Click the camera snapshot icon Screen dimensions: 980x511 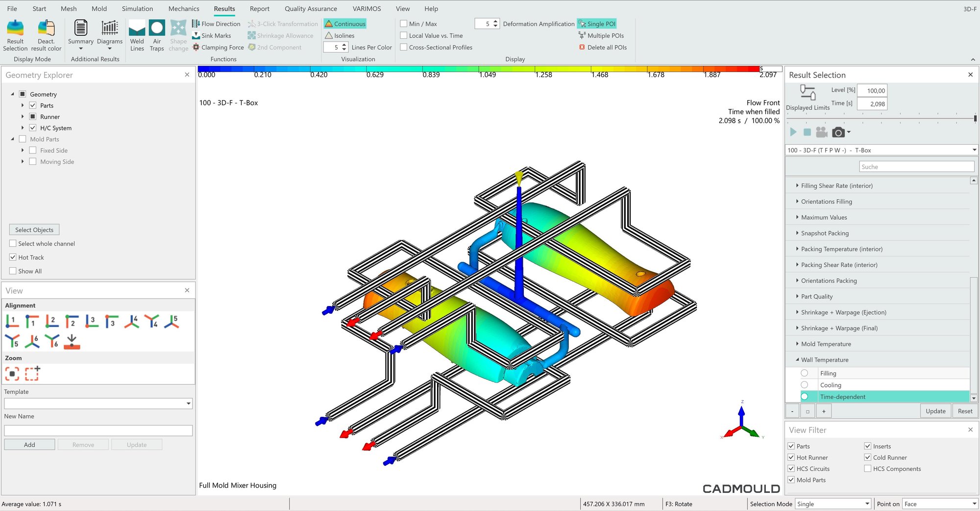pyautogui.click(x=838, y=132)
